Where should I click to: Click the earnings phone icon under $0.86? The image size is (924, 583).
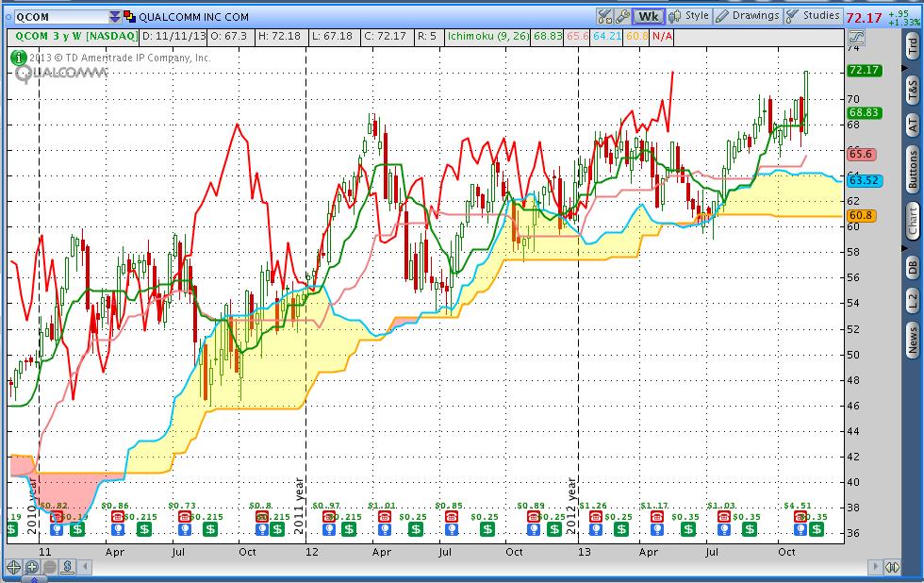[x=117, y=516]
